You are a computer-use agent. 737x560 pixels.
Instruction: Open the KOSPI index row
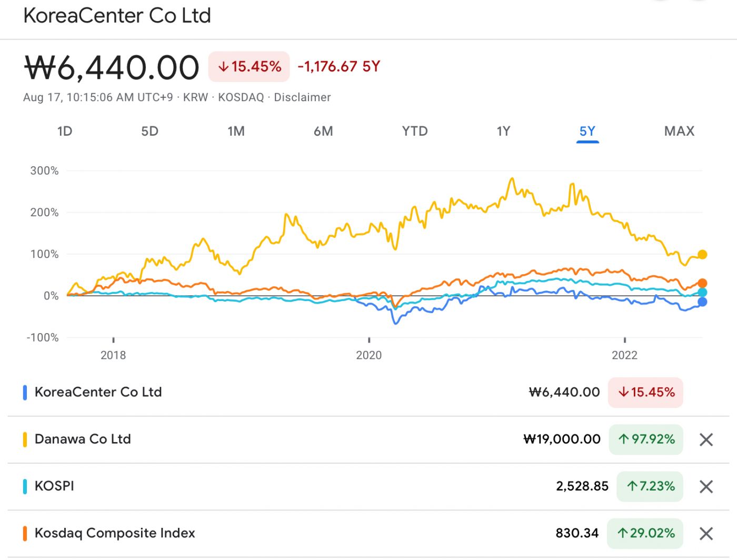click(54, 486)
